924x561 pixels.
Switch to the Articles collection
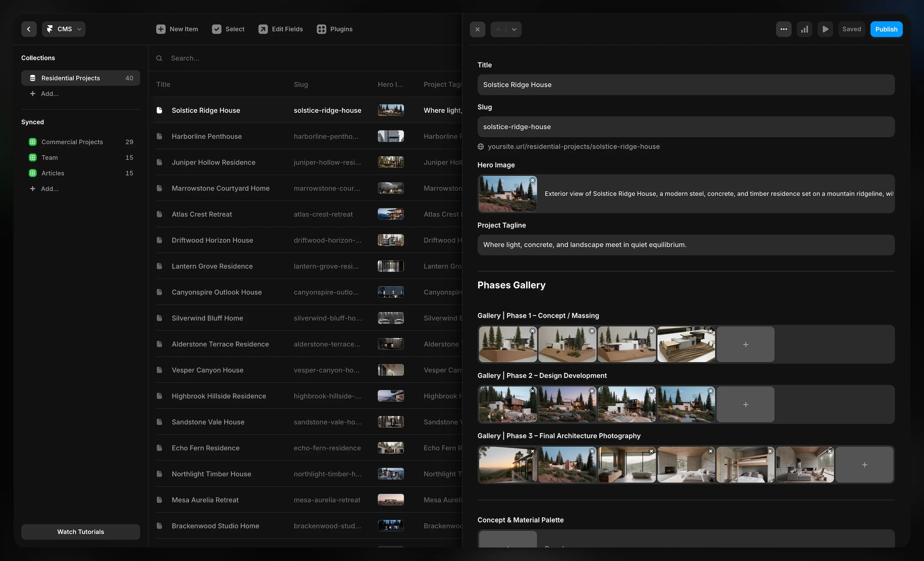coord(53,173)
